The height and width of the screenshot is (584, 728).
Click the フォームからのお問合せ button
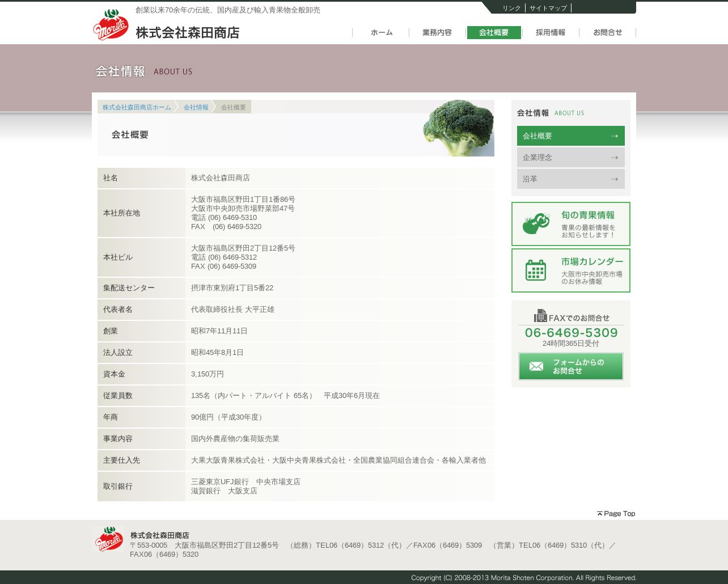coord(571,366)
